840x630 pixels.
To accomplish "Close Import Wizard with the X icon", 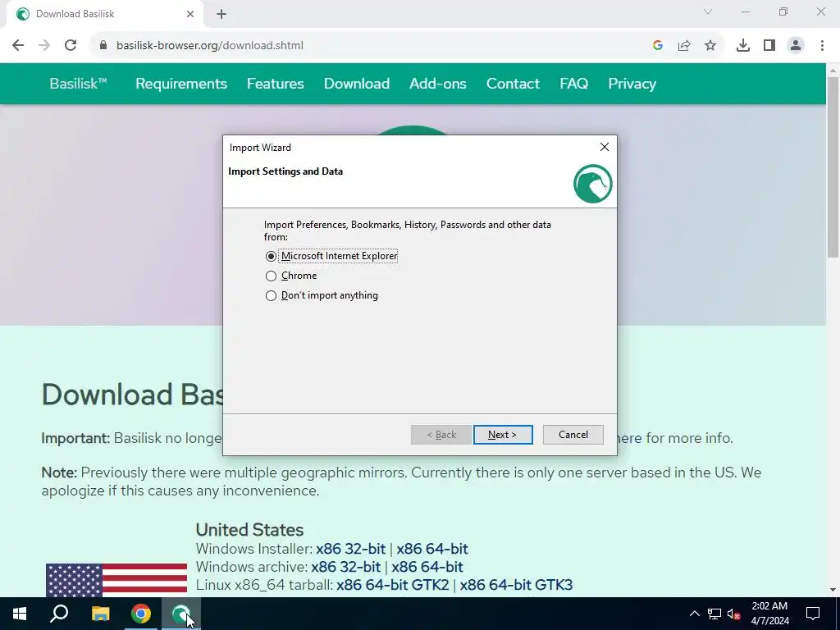I will [605, 147].
